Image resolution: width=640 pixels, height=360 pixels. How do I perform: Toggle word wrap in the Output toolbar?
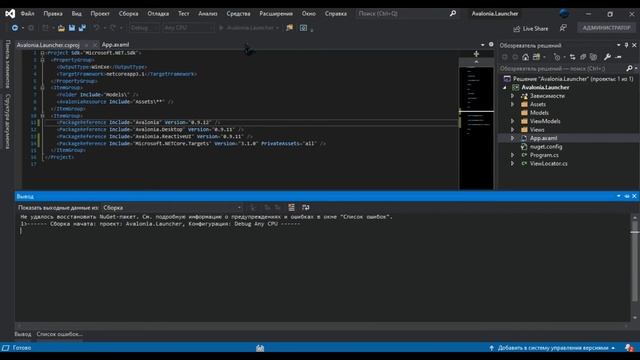point(305,208)
